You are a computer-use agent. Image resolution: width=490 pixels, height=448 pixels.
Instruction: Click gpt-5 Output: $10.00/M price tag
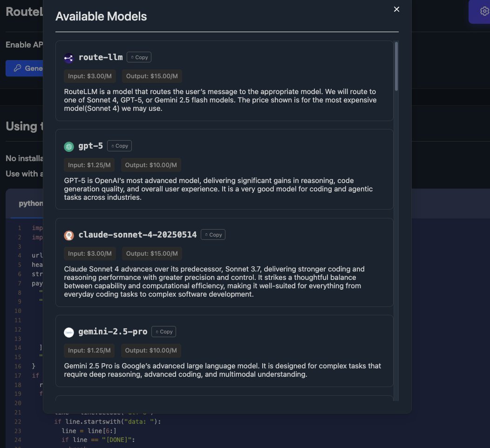click(151, 165)
